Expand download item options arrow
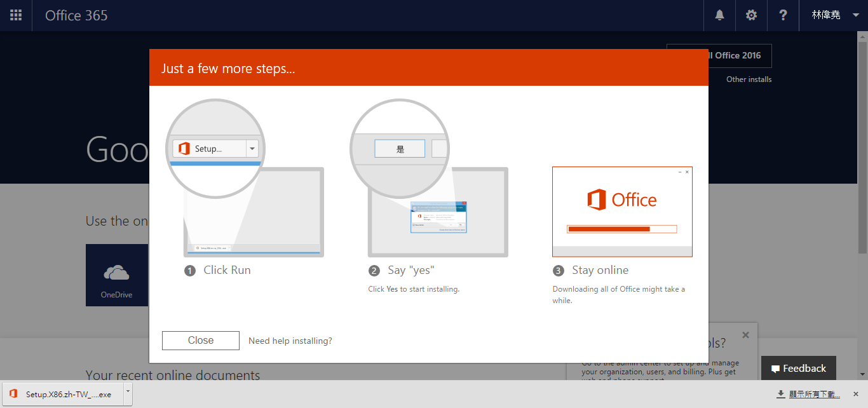The image size is (868, 408). tap(128, 394)
